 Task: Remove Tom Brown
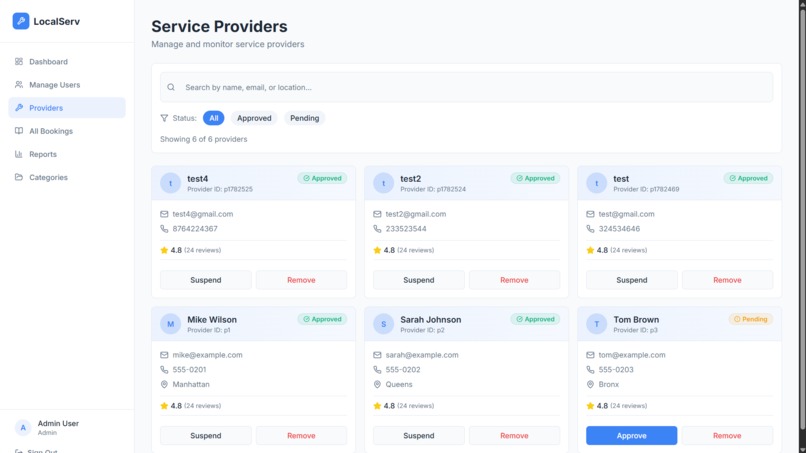tap(727, 436)
